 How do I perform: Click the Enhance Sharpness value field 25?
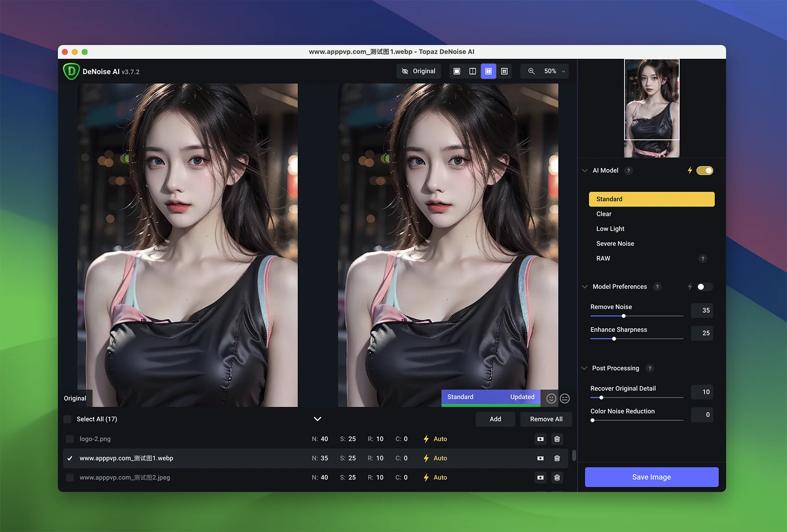[702, 333]
